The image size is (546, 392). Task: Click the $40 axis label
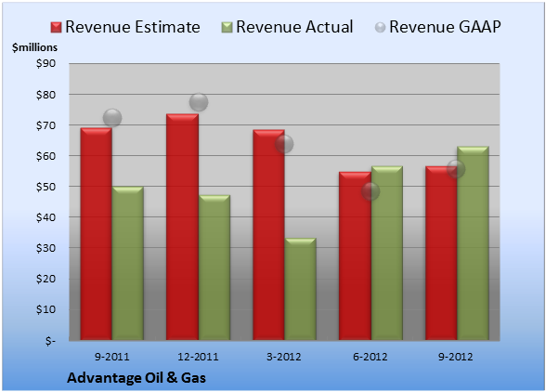pos(45,217)
